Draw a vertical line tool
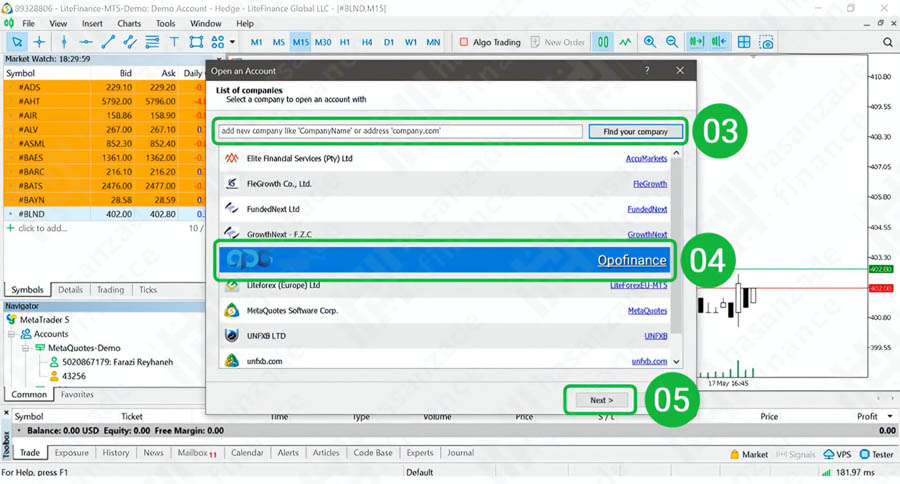 click(x=64, y=42)
